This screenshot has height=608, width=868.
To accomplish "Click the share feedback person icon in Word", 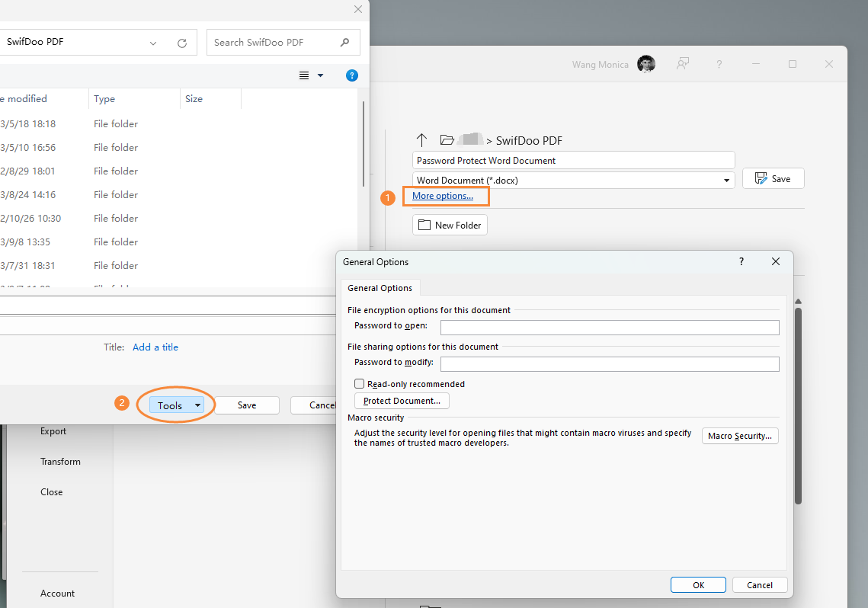I will (x=683, y=64).
